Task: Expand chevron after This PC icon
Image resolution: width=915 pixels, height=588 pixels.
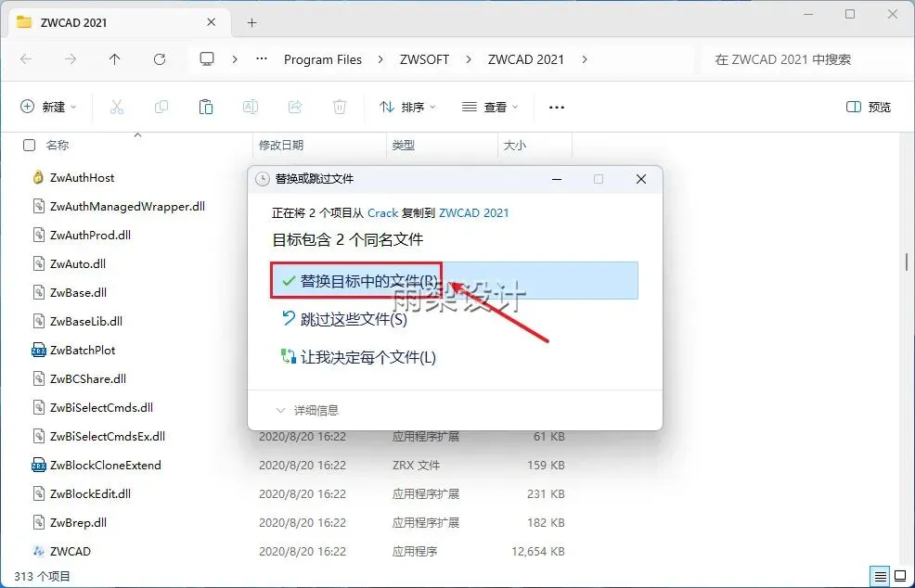Action: tap(235, 59)
